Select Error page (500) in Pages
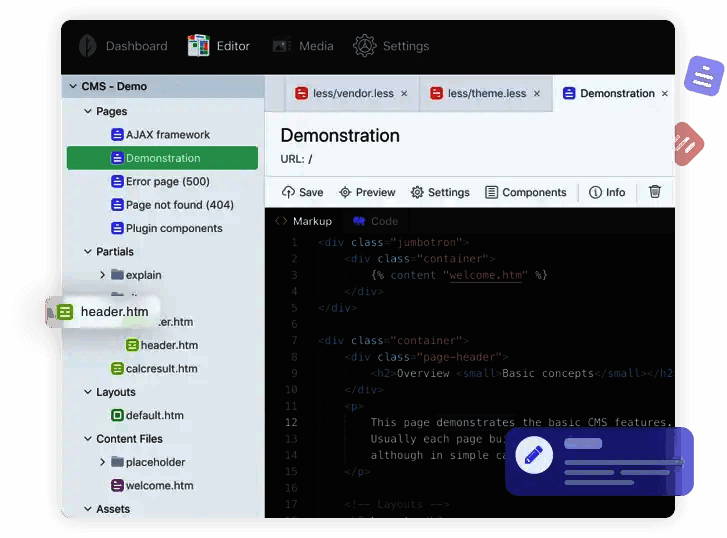Image resolution: width=727 pixels, height=538 pixels. pyautogui.click(x=167, y=182)
